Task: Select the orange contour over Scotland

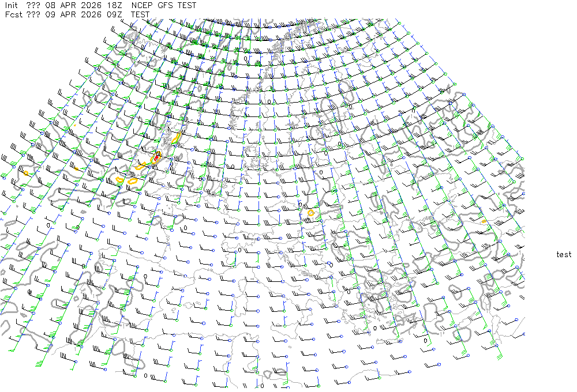Action: [175, 139]
